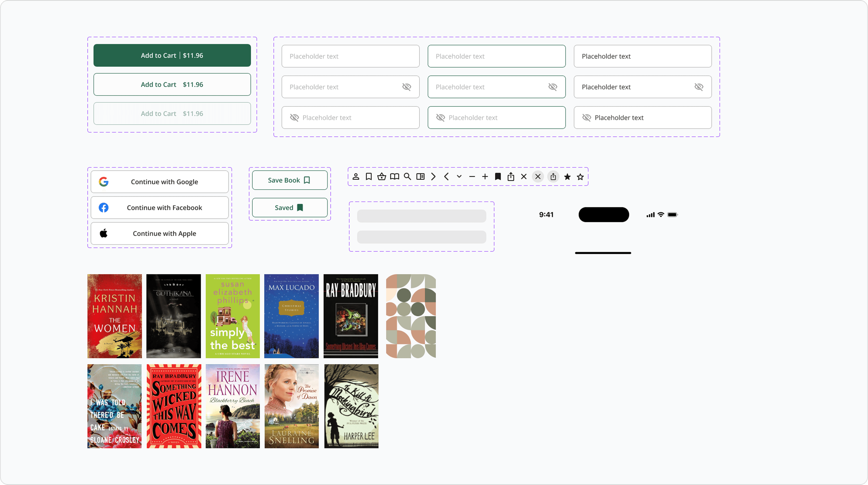This screenshot has height=485, width=868.
Task: Open To Kill a Mockingbird cover
Action: coord(351,406)
